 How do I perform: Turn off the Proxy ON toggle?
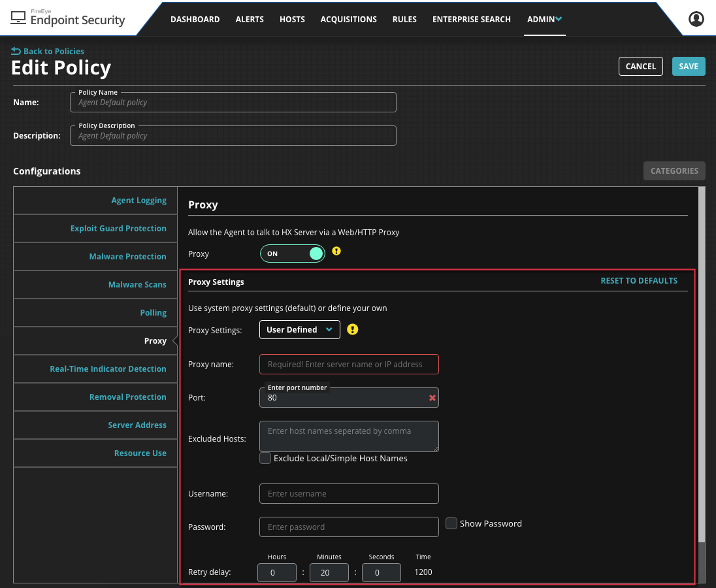click(293, 253)
